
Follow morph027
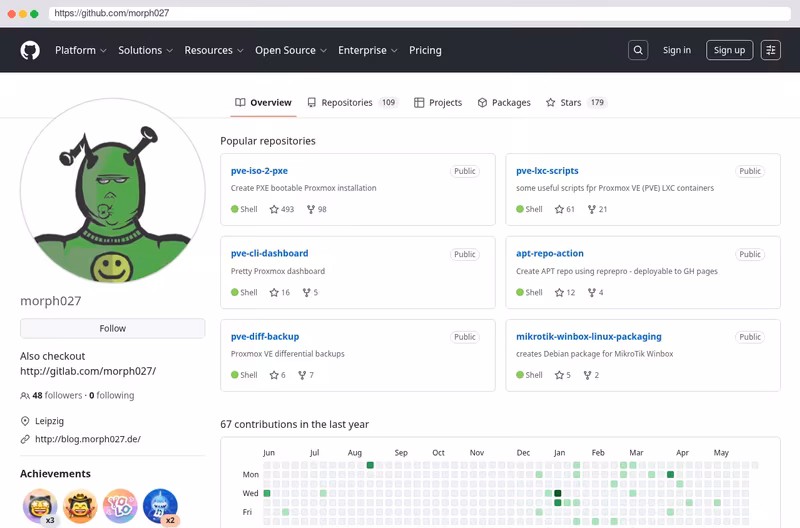click(x=112, y=329)
